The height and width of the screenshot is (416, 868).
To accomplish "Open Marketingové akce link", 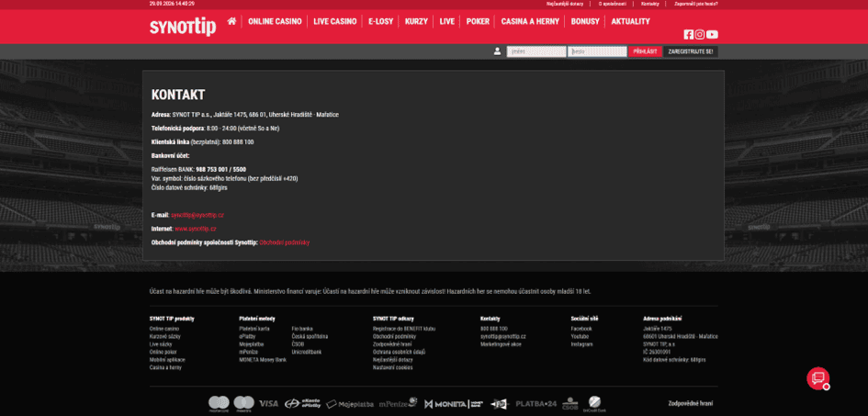I will (501, 344).
